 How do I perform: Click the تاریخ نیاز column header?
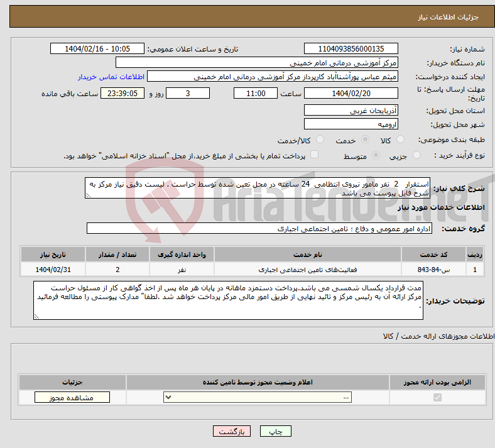pos(53,254)
